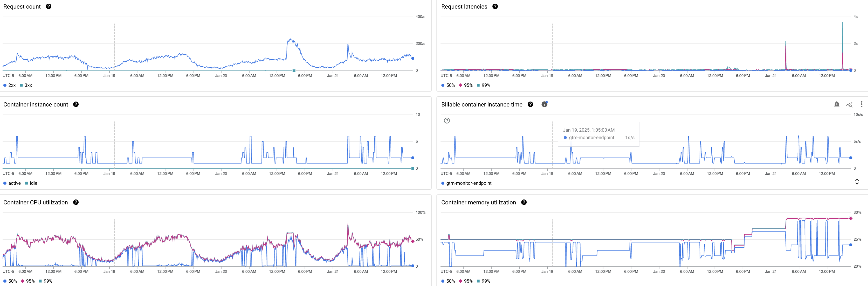Open the explore-in-metrics chart icon
The width and height of the screenshot is (868, 286).
coord(849,104)
